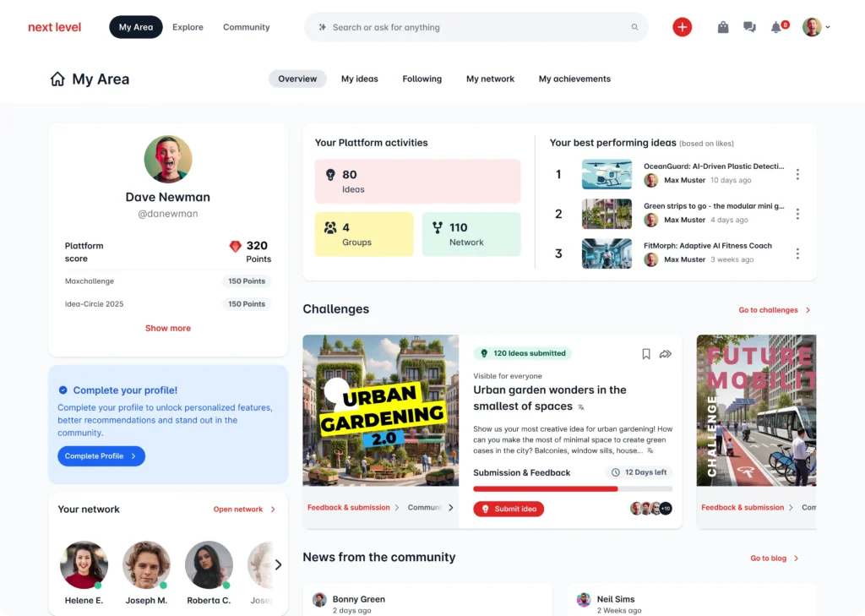Click the red plus create icon

click(682, 26)
